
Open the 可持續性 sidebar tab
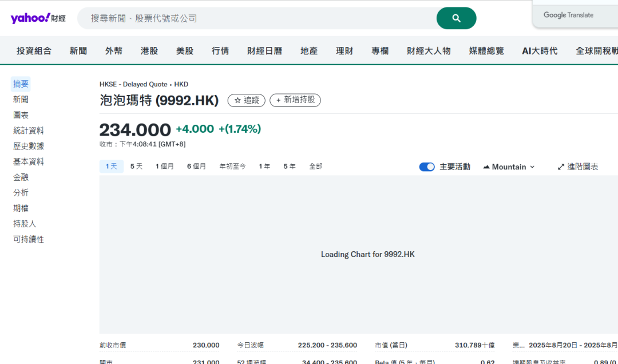(x=29, y=239)
